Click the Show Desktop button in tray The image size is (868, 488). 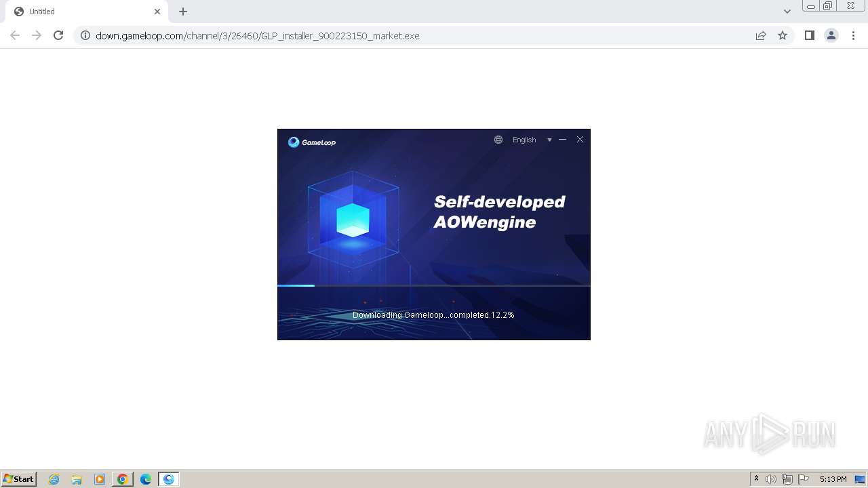tap(860, 479)
